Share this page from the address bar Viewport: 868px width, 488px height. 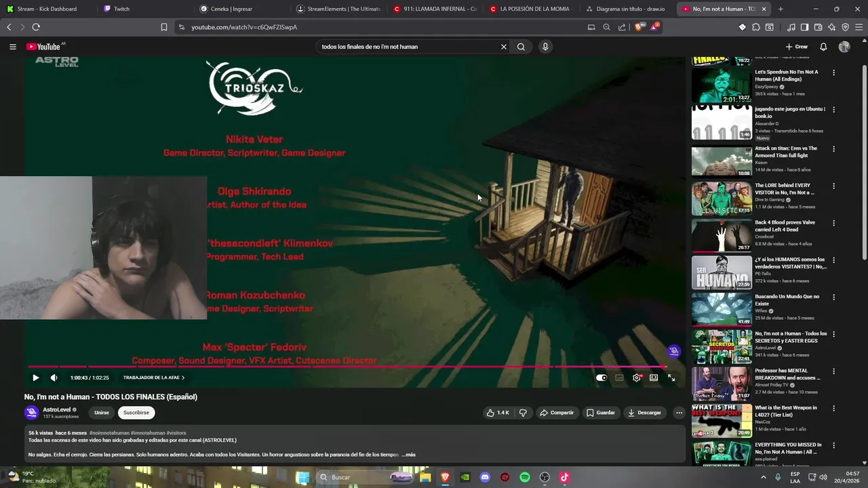[x=622, y=27]
